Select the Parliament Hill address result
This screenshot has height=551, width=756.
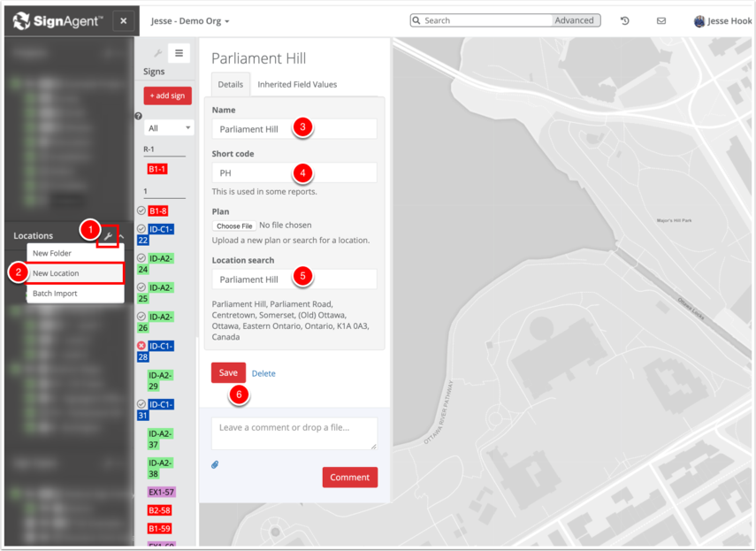click(291, 320)
